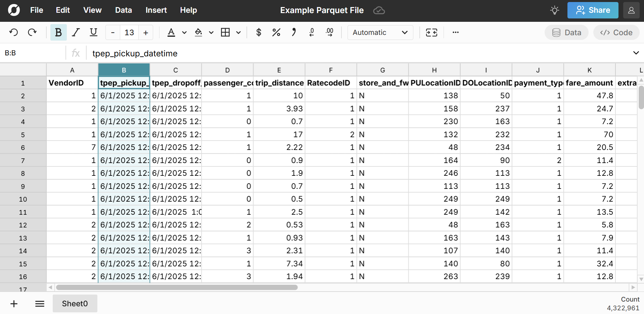
Task: Click the decrease decimal places icon
Action: [x=312, y=33]
